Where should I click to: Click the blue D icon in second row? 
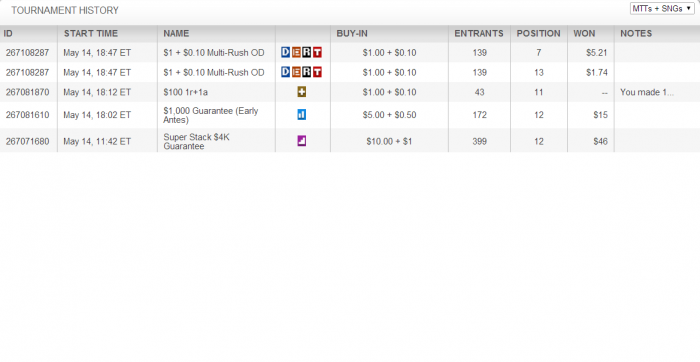(285, 72)
